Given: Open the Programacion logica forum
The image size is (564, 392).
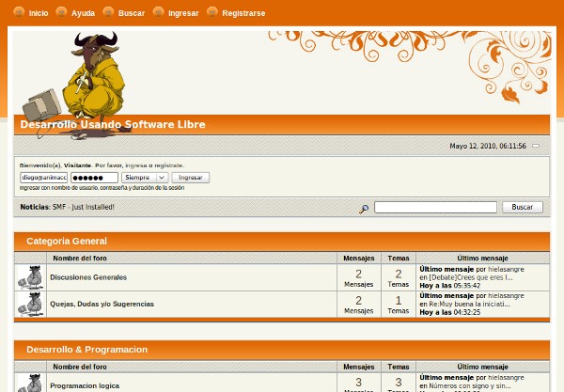Looking at the screenshot, I should pos(85,385).
